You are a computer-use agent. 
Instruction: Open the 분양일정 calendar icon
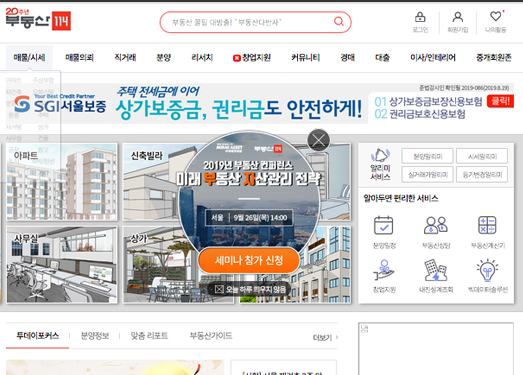384,225
